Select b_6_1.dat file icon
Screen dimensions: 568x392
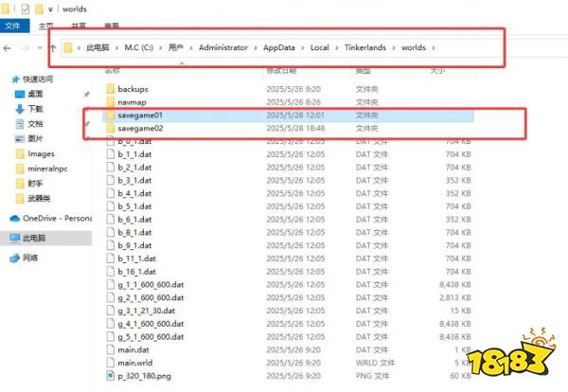111,219
